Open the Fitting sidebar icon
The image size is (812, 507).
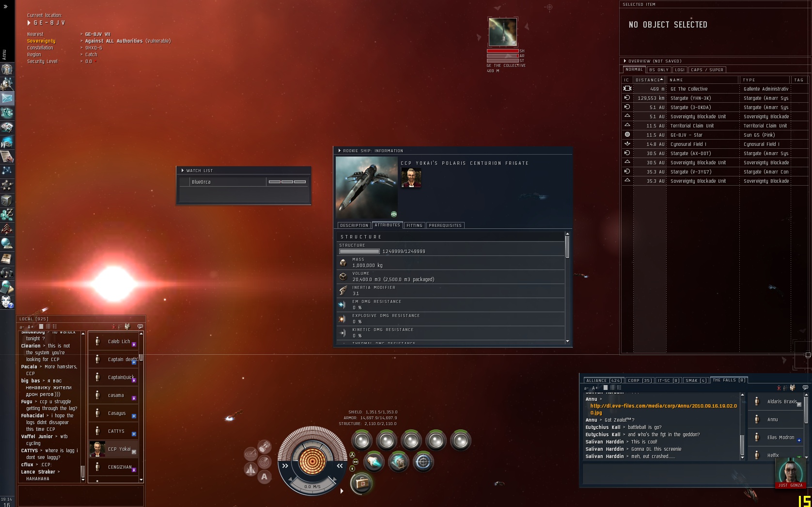(x=7, y=113)
